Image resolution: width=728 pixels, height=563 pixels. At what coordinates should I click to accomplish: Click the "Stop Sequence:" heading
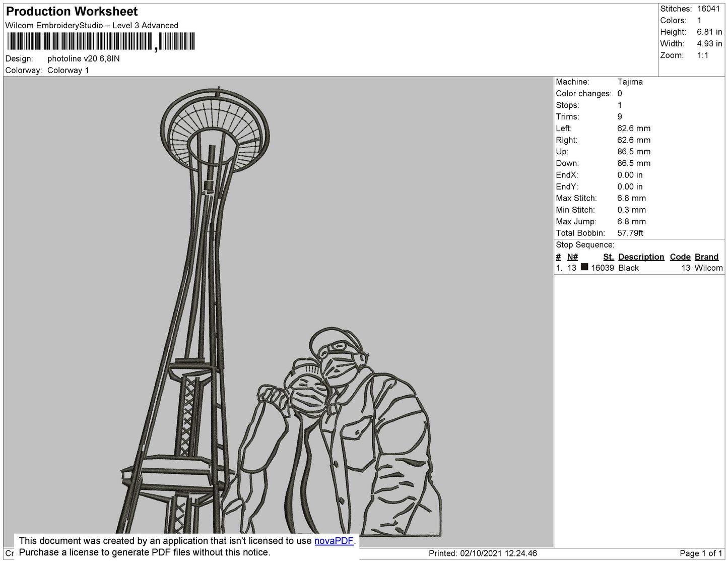(585, 245)
